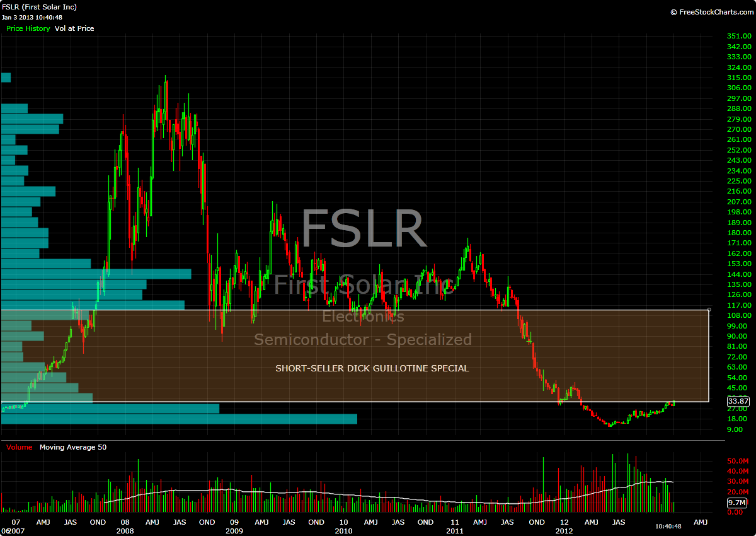Click the Moving Average 50 indicator label

tap(73, 447)
